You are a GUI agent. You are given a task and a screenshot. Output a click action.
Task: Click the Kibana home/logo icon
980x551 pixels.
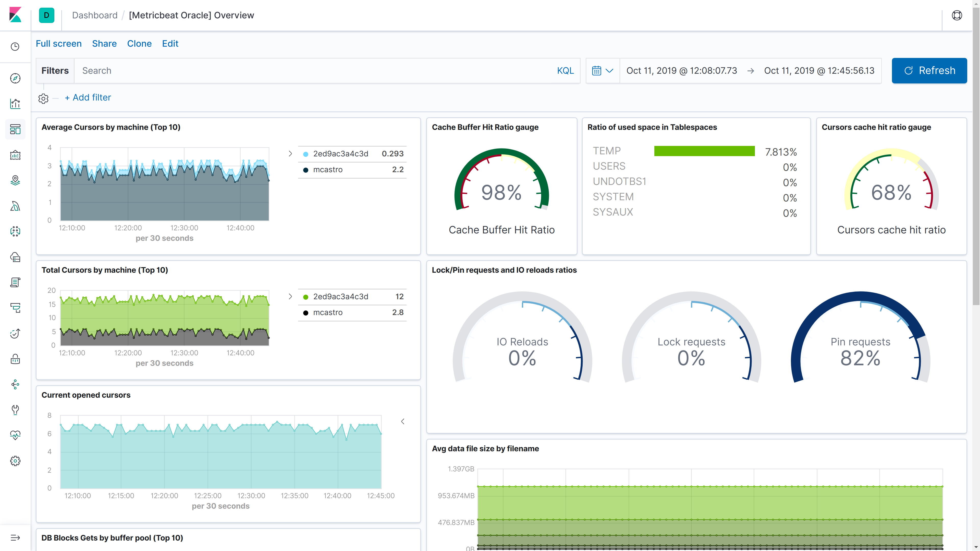[15, 15]
